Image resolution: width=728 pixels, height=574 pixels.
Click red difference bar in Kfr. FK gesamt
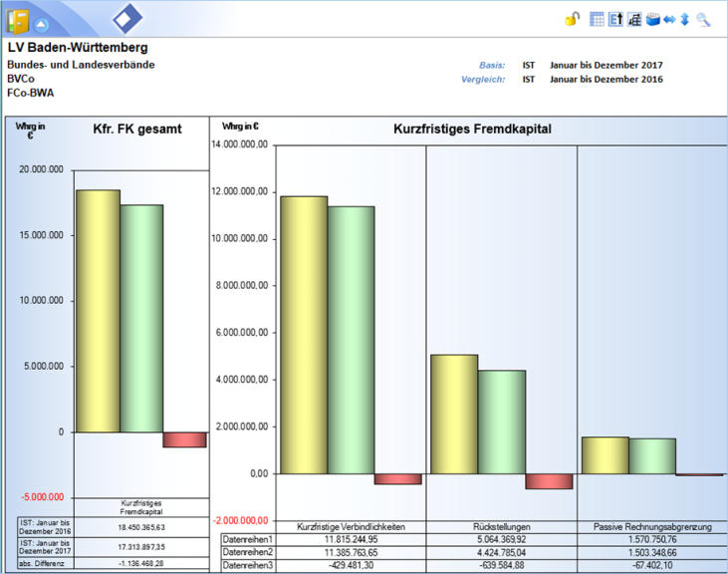point(184,439)
